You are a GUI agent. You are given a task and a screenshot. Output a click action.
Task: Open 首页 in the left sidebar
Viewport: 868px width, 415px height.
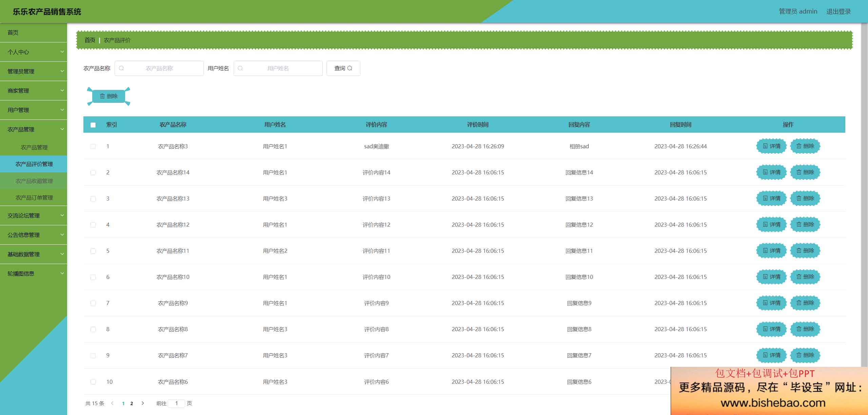34,33
